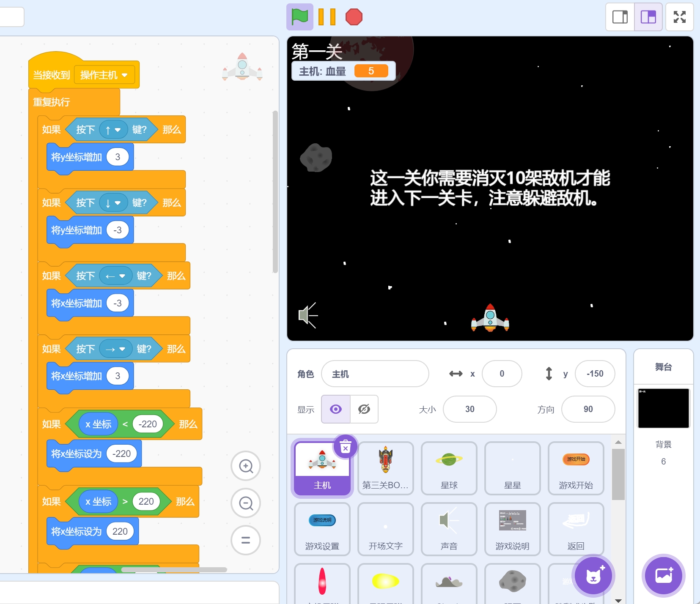Click the green flag to run the project
The height and width of the screenshot is (604, 700).
pos(299,17)
